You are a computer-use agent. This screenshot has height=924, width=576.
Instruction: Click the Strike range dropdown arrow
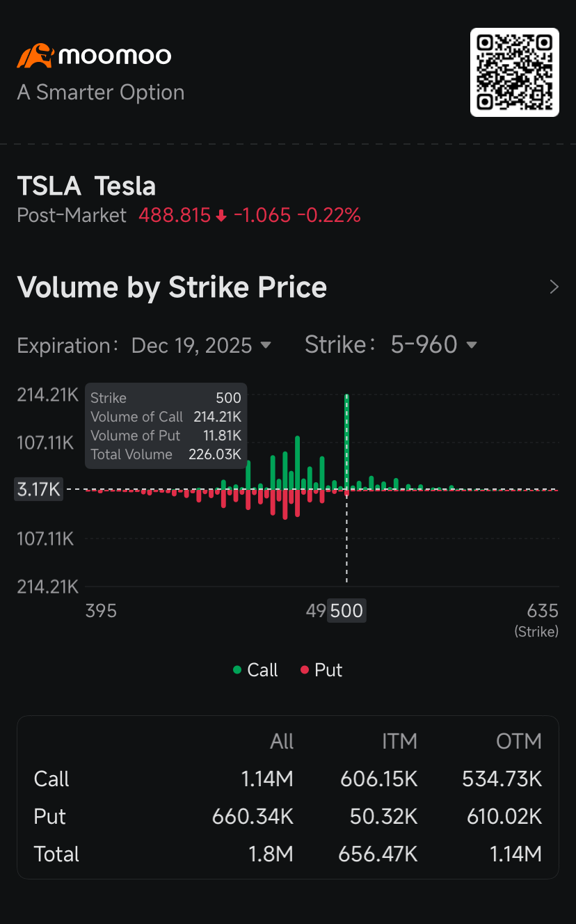[472, 345]
